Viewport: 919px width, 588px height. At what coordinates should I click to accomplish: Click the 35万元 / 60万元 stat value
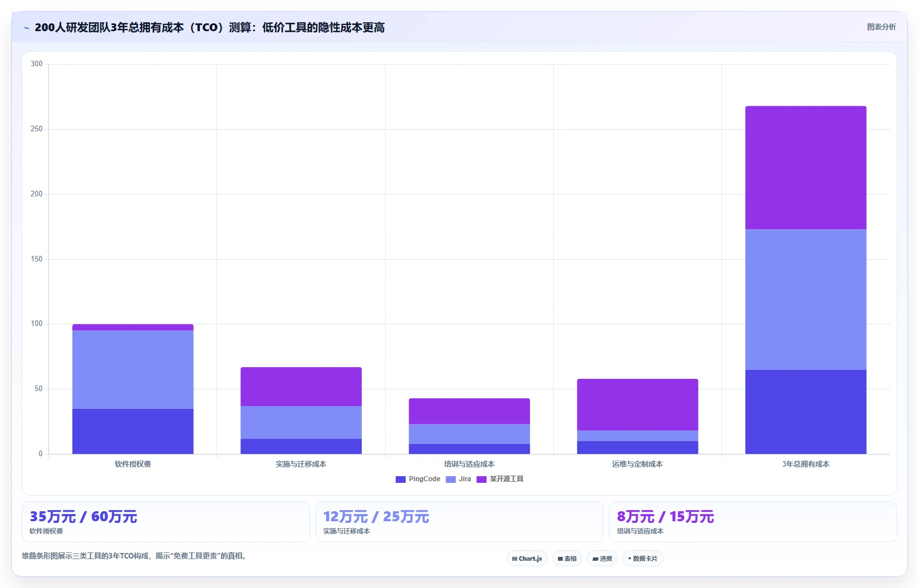pos(83,517)
